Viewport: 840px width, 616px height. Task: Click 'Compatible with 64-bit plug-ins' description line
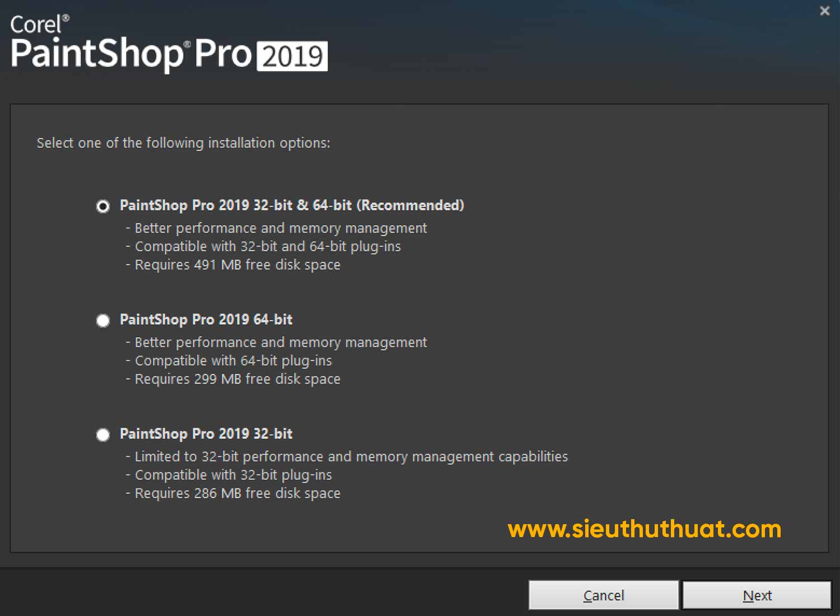228,361
